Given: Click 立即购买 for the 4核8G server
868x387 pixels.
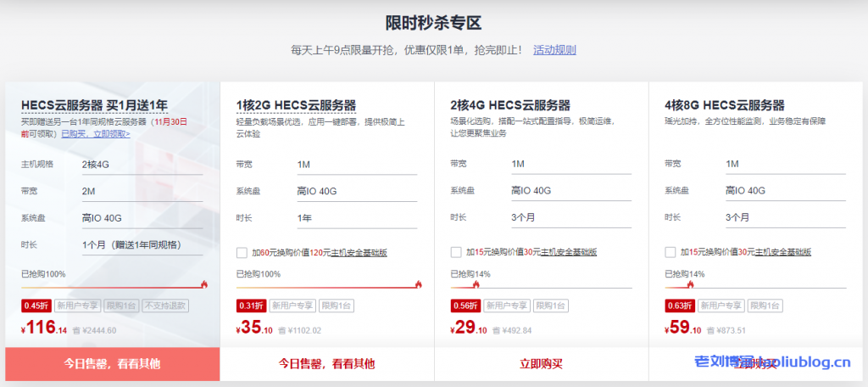Looking at the screenshot, I should point(755,364).
